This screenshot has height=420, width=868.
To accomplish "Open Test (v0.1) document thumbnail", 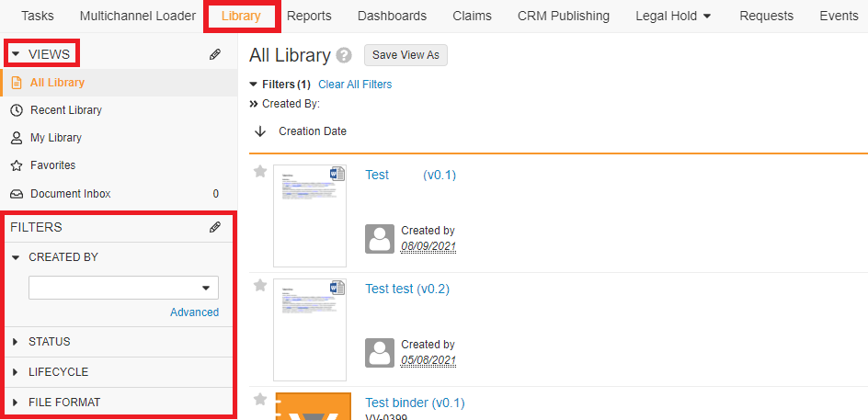I will pos(310,216).
